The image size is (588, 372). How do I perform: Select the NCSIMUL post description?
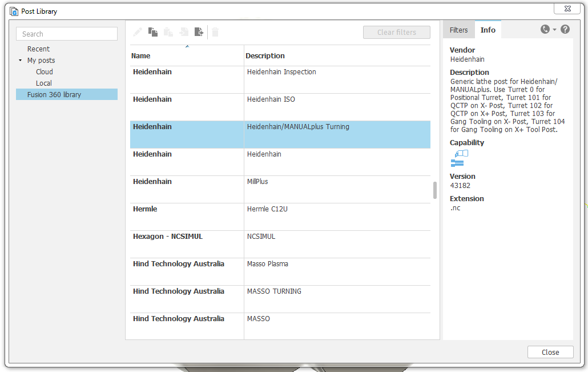[261, 237]
